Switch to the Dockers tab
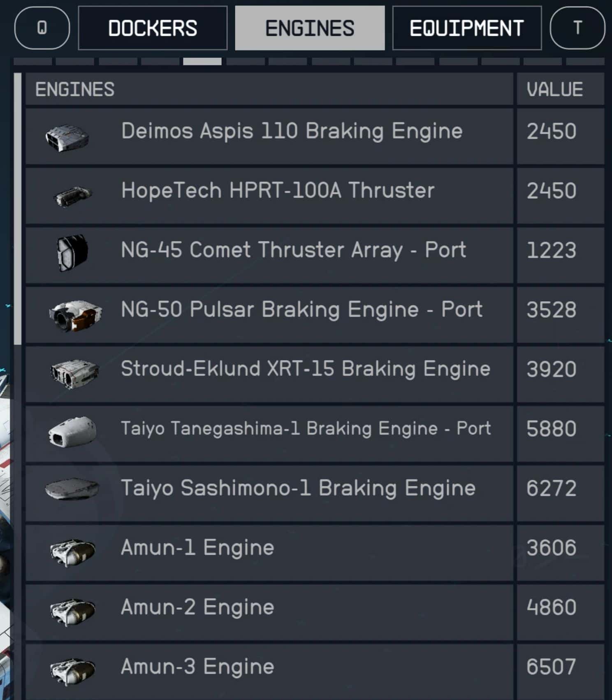The height and width of the screenshot is (700, 612). click(x=153, y=28)
